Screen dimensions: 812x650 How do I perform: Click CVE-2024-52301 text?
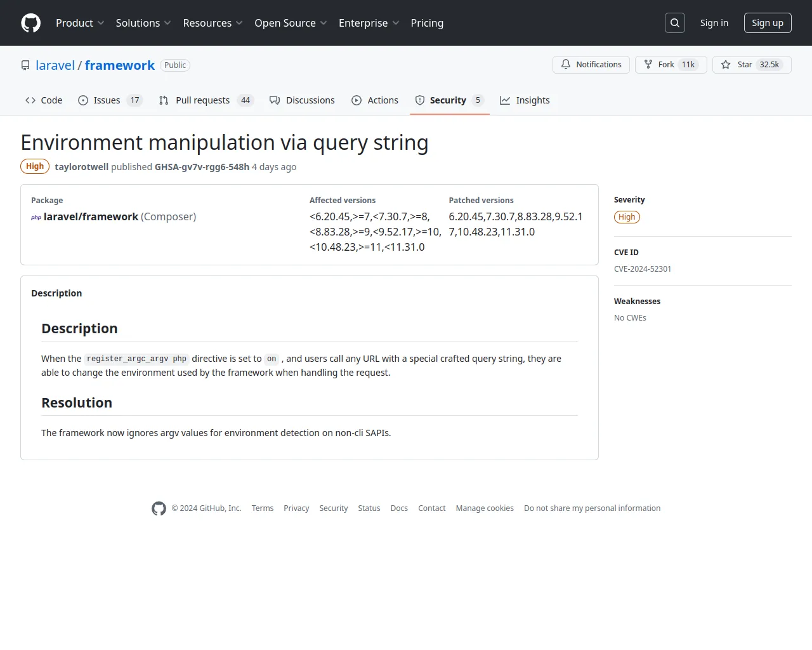tap(643, 269)
